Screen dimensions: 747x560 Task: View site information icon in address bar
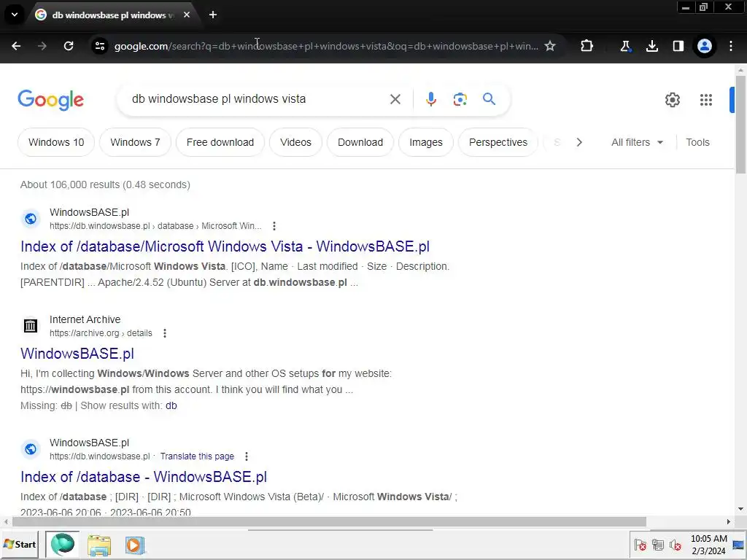[99, 46]
